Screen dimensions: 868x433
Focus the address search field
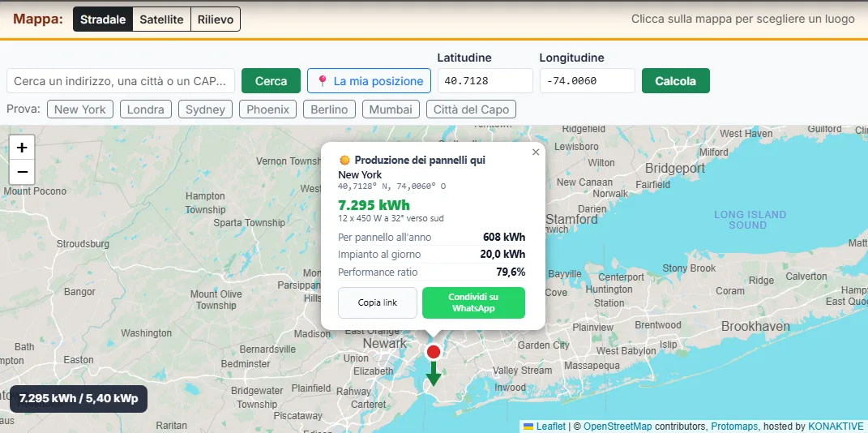click(x=121, y=81)
